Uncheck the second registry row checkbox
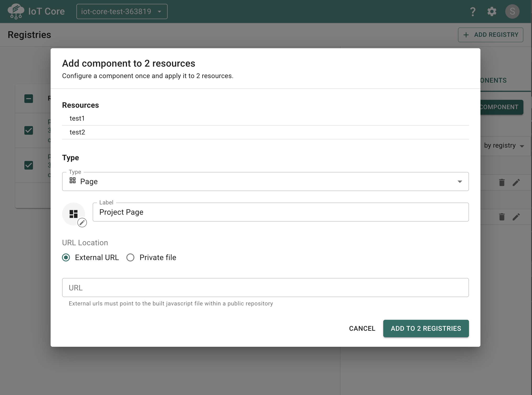This screenshot has width=532, height=395. 29,165
